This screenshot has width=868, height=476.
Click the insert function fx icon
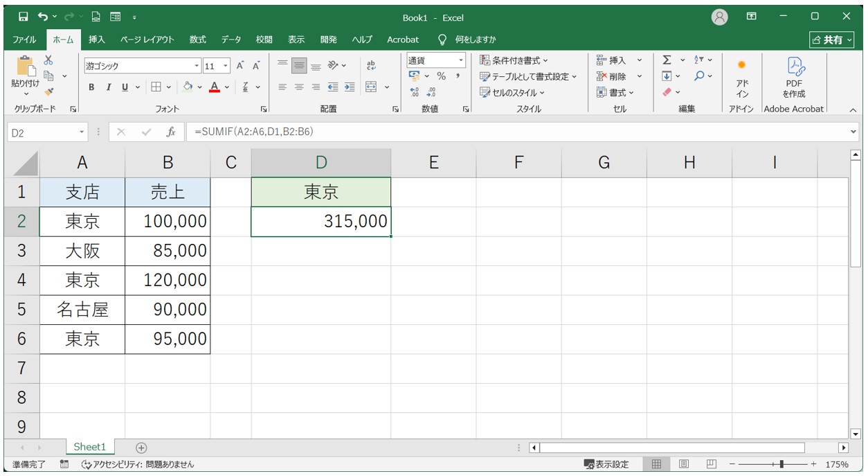[171, 132]
